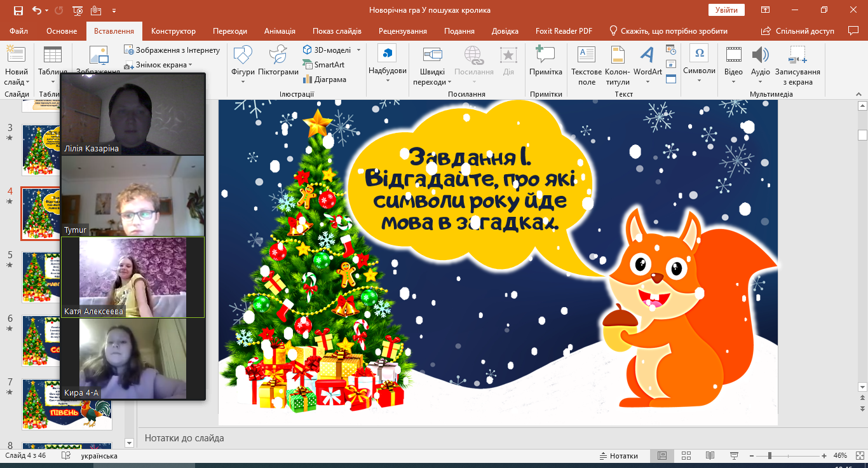Toggle touch/mouse mode icon in the quick access toolbar

click(x=96, y=10)
